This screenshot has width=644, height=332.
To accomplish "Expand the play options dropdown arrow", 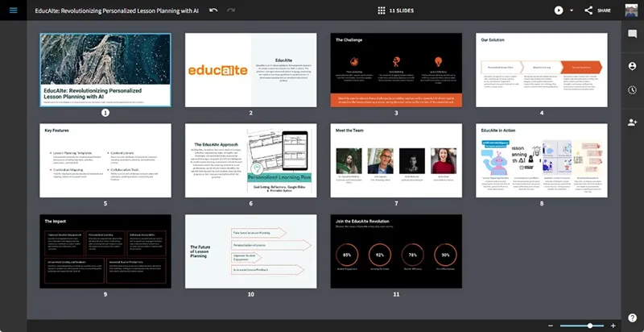I will coord(572,10).
